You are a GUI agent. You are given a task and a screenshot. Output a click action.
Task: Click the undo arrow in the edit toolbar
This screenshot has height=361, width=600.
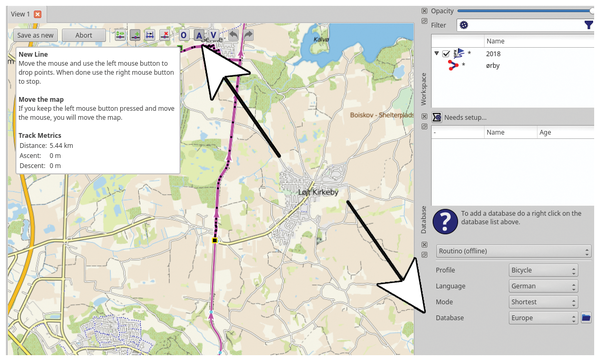pyautogui.click(x=233, y=35)
